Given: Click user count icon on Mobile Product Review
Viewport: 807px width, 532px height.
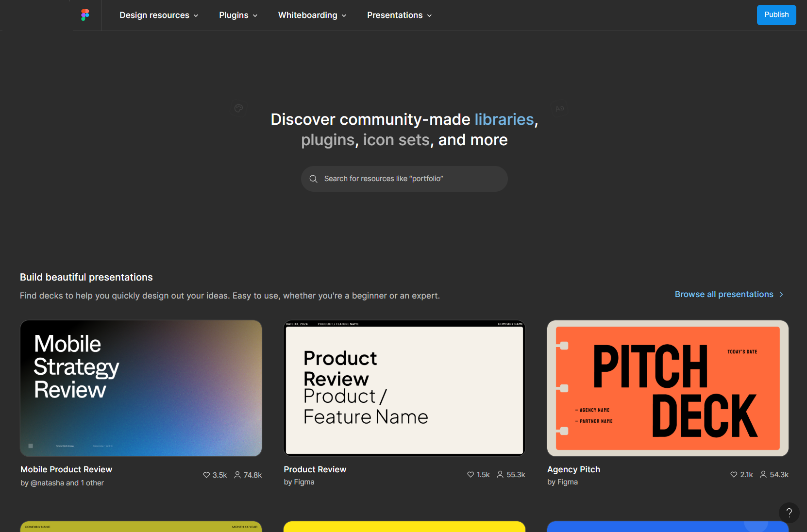Looking at the screenshot, I should [237, 475].
